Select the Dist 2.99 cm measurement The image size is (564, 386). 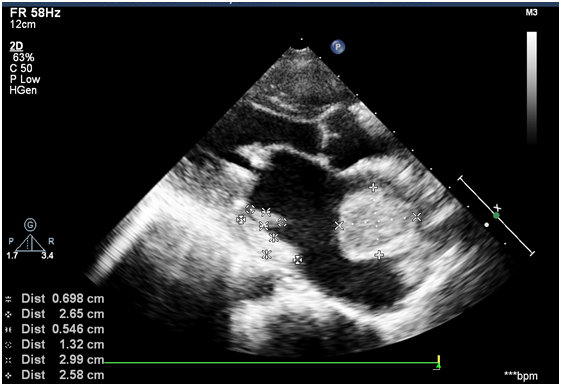(x=55, y=360)
